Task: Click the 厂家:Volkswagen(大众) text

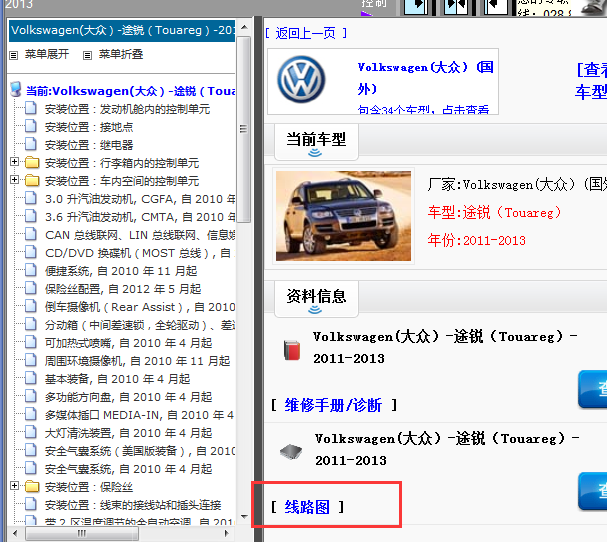Action: pyautogui.click(x=517, y=185)
